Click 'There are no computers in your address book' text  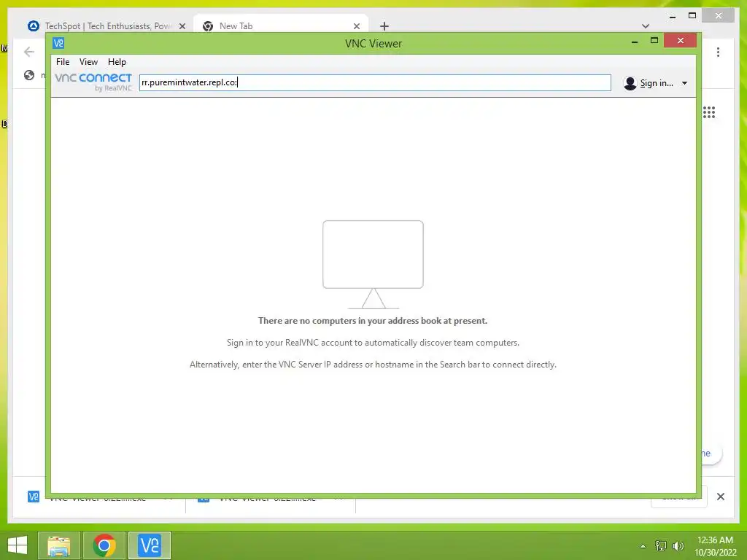pyautogui.click(x=373, y=321)
